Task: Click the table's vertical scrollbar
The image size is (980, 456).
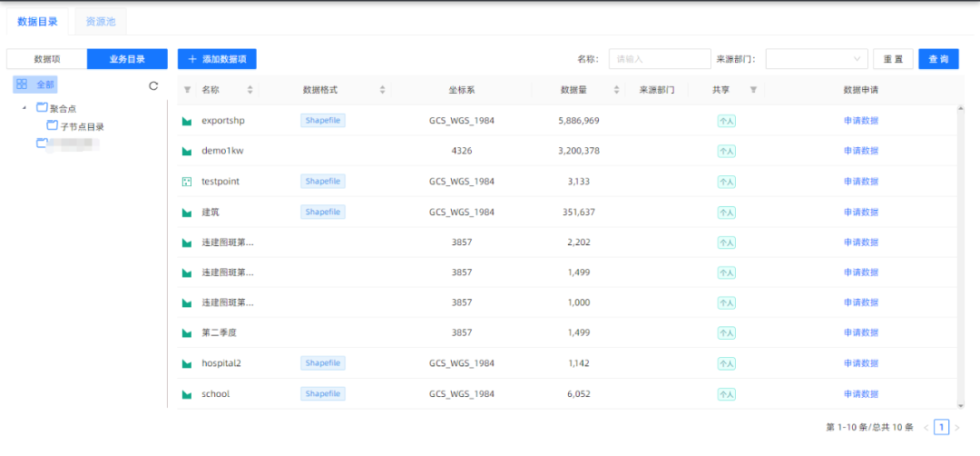Action: (960, 256)
